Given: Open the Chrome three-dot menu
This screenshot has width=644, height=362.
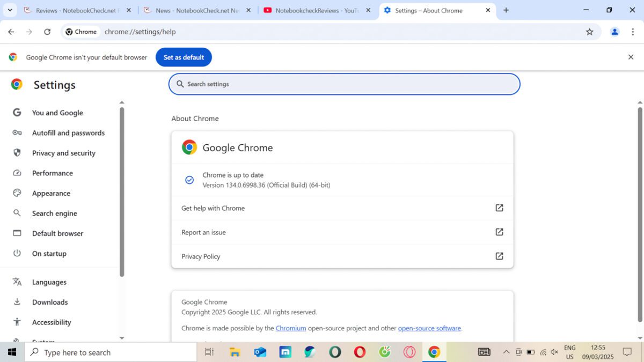Looking at the screenshot, I should [633, 32].
